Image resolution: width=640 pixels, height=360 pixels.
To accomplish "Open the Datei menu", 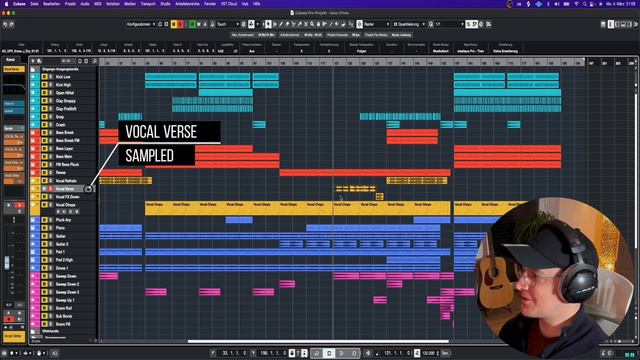I will (x=34, y=4).
